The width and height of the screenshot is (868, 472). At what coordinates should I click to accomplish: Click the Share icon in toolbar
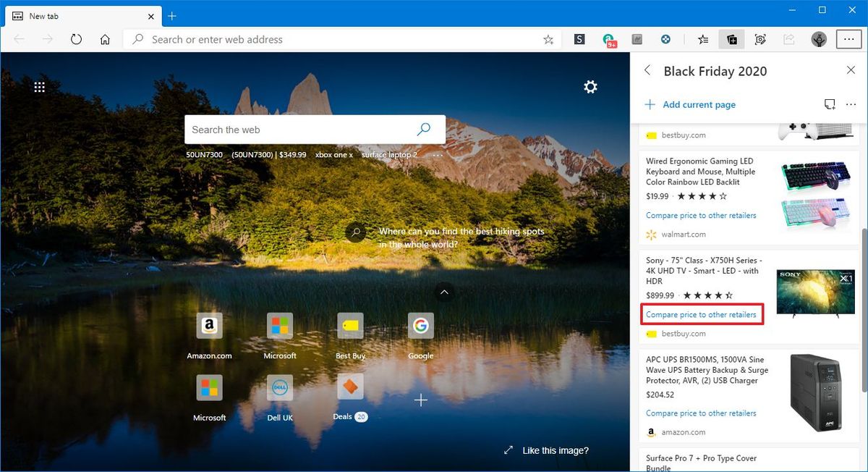[x=788, y=40]
